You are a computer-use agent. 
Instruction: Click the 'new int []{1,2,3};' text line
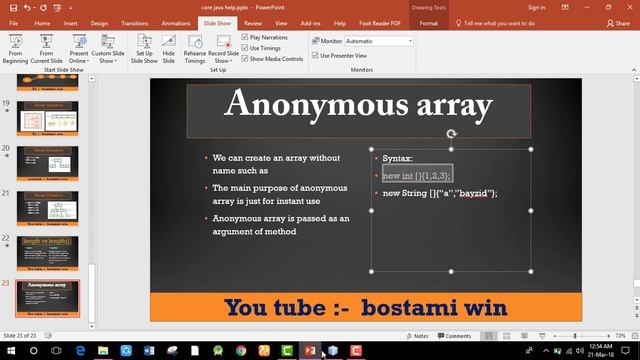click(x=417, y=176)
